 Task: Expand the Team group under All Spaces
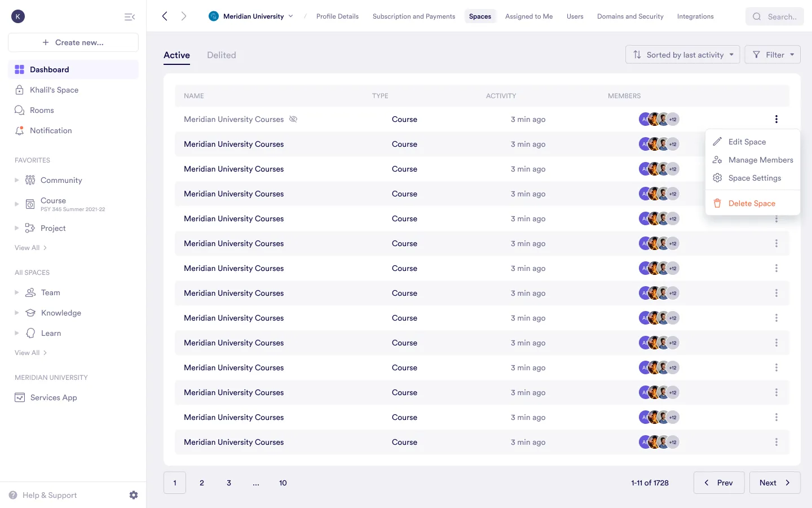(x=17, y=292)
